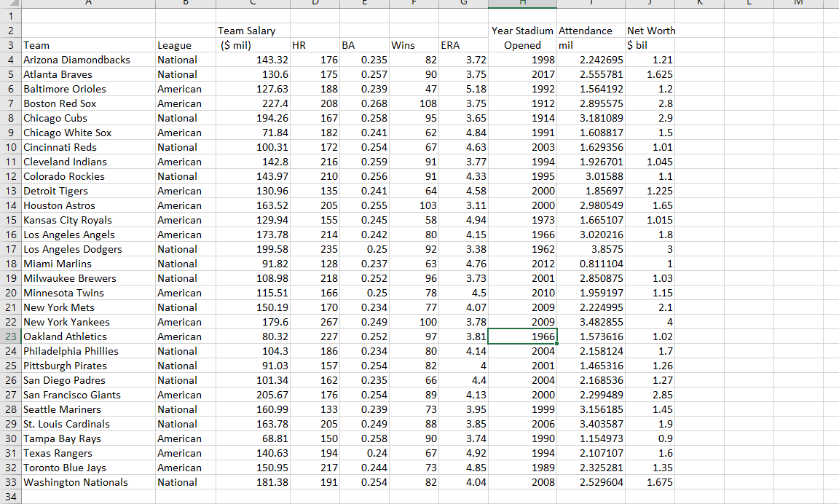Viewport: 839px width, 504px height.
Task: Select Braves stadium year 2017
Action: point(522,74)
